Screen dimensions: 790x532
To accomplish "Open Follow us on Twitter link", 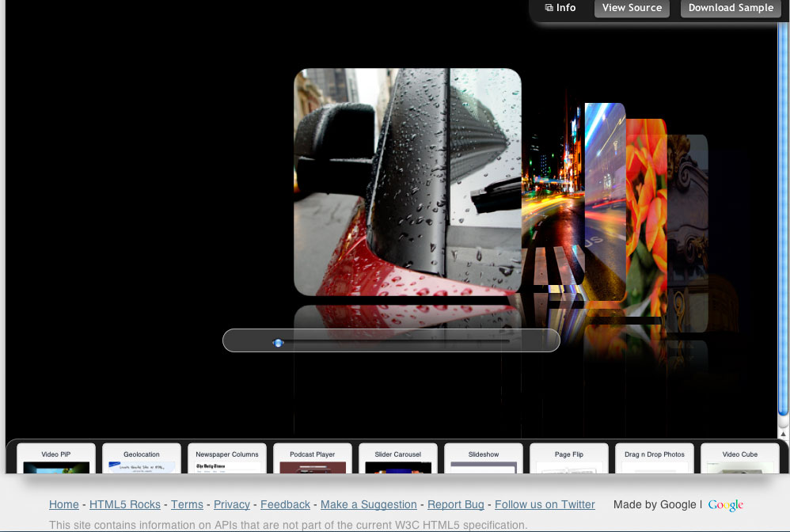I will pyautogui.click(x=545, y=504).
